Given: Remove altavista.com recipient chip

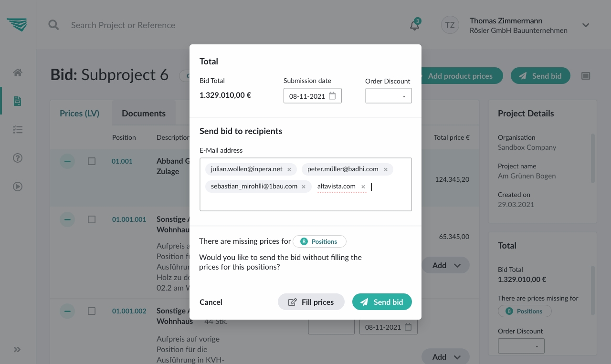Looking at the screenshot, I should point(363,187).
